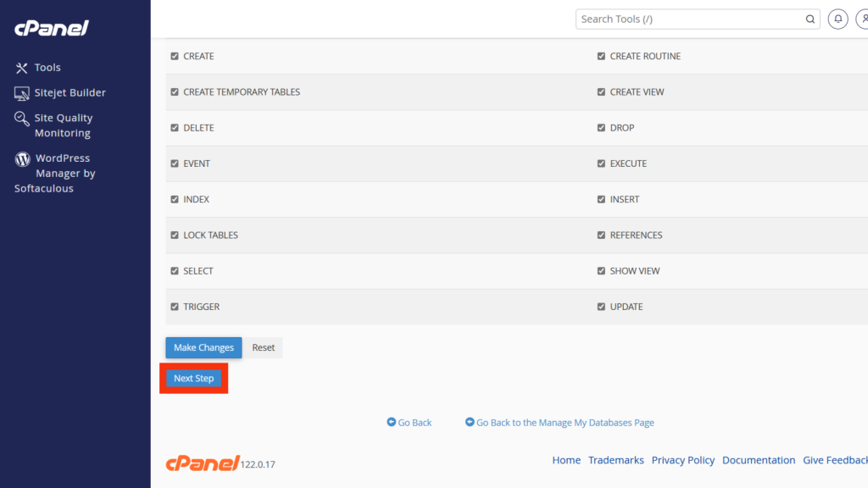The image size is (868, 488).
Task: Click the cPanel logo in the sidebar
Action: click(x=52, y=29)
